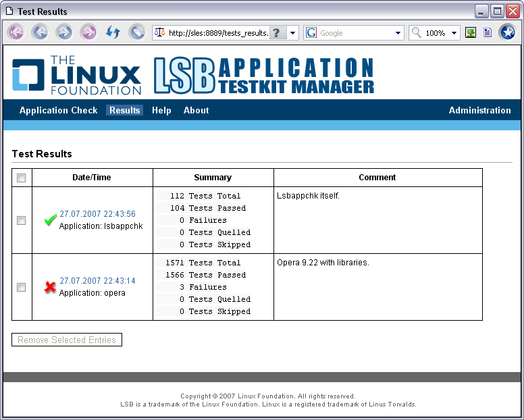Click the "112 Tests Total" summary line
The height and width of the screenshot is (420, 524).
tap(205, 196)
